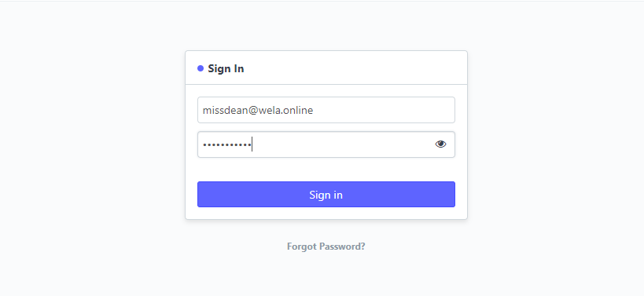Screen dimensions: 644x296
Task: Click the dotted password text in the field
Action: click(x=227, y=144)
